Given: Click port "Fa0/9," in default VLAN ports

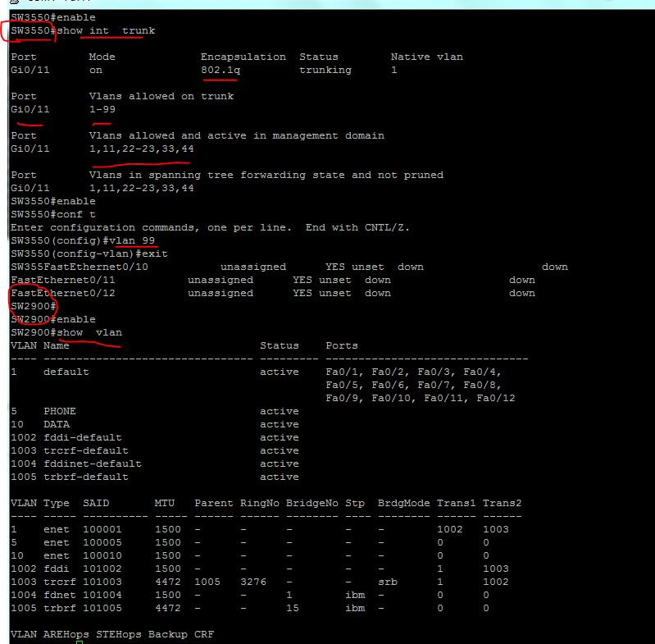Looking at the screenshot, I should pyautogui.click(x=344, y=398).
